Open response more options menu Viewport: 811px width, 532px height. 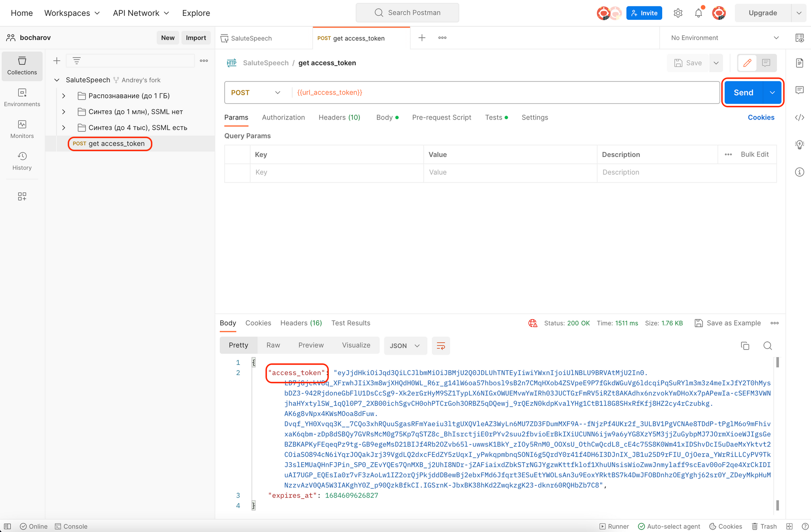pyautogui.click(x=775, y=323)
